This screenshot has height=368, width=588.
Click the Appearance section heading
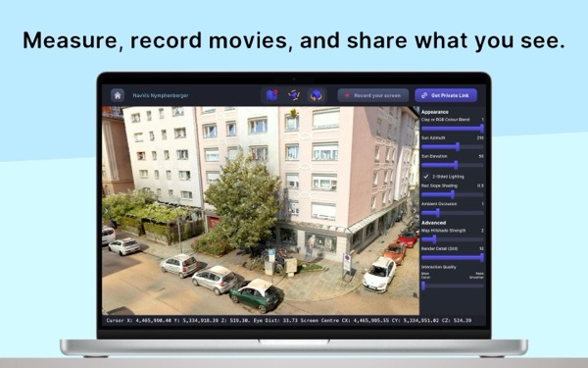[434, 112]
